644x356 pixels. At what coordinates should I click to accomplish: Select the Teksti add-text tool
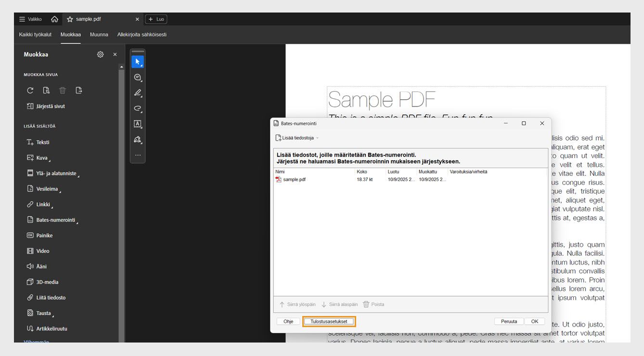tap(38, 142)
